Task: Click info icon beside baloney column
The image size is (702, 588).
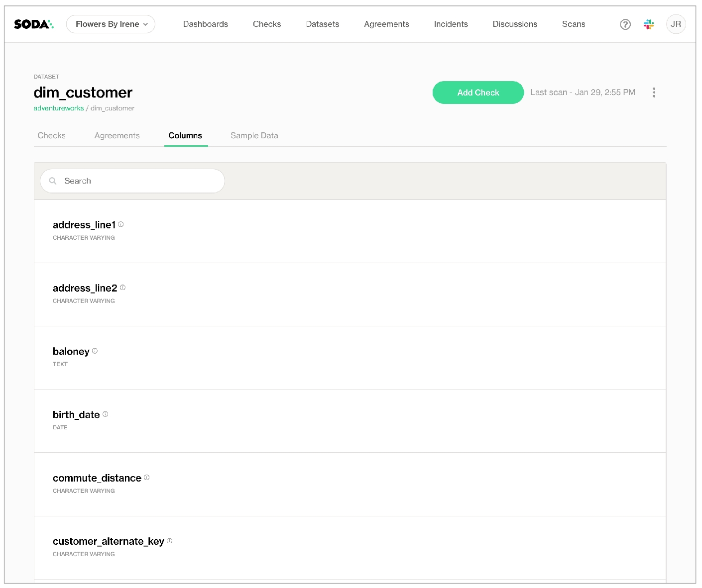Action: click(x=95, y=351)
